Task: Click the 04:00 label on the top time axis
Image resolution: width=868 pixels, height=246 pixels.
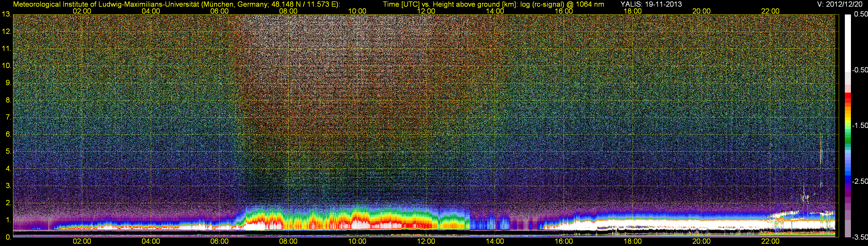Action: [151, 11]
